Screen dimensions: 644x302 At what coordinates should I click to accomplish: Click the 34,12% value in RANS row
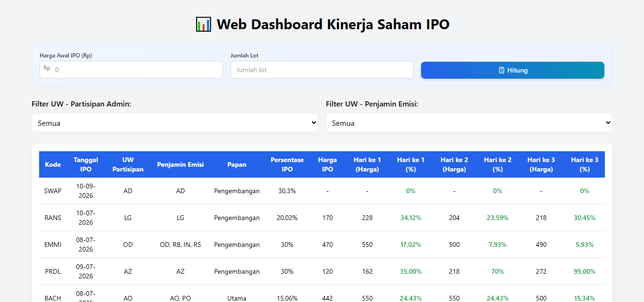[411, 218]
